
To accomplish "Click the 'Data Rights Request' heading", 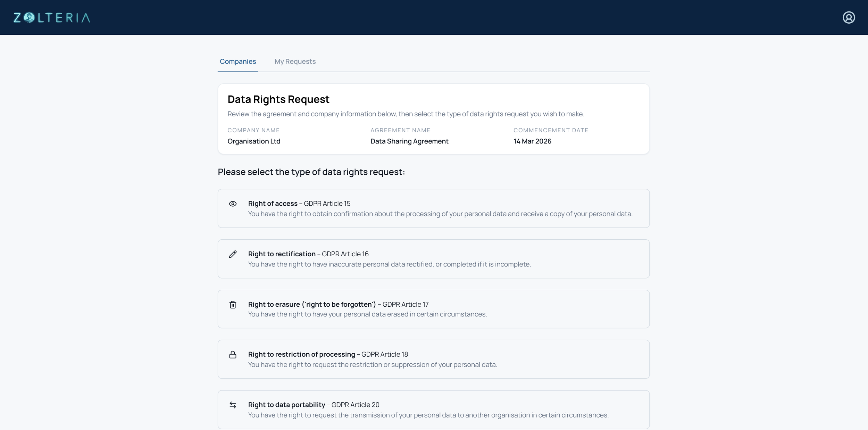I will click(x=278, y=99).
